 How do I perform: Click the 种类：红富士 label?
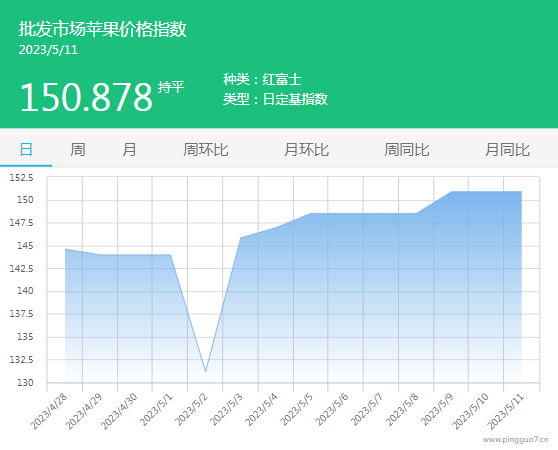pyautogui.click(x=262, y=79)
